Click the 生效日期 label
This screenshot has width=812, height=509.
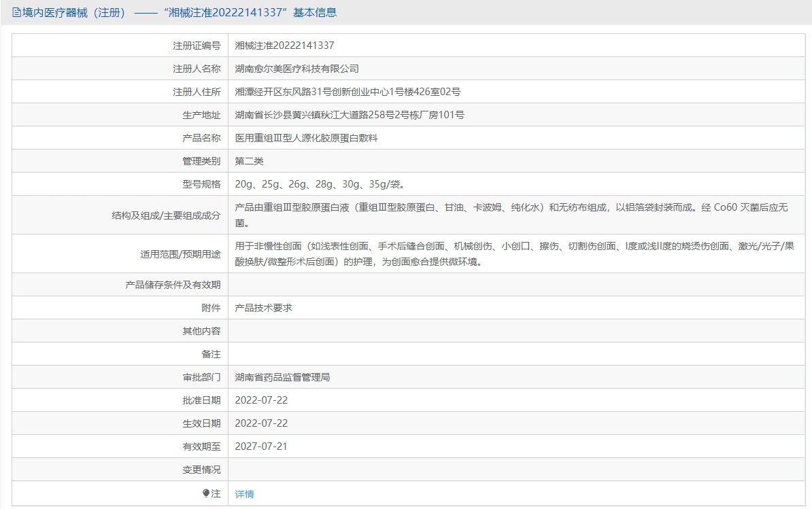tap(201, 423)
